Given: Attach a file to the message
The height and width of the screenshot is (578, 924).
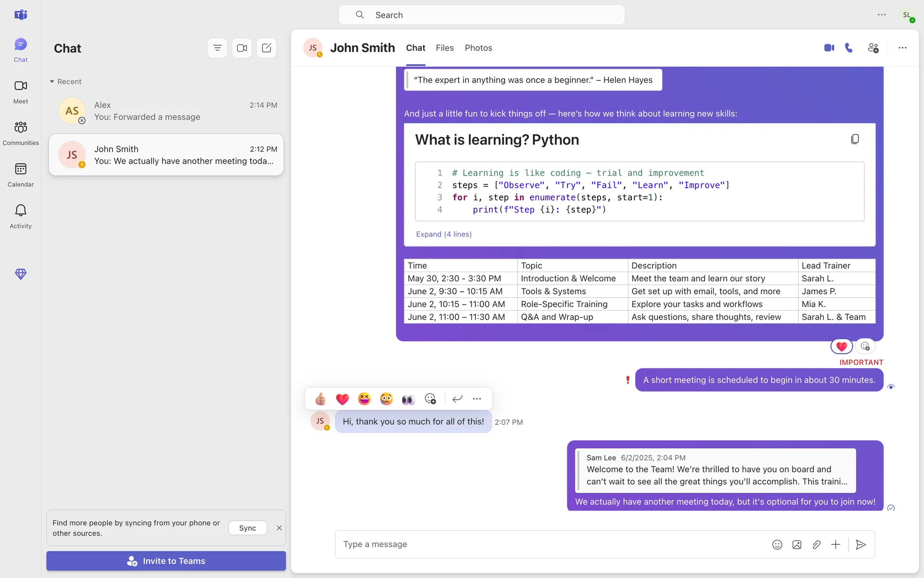Looking at the screenshot, I should (x=816, y=544).
